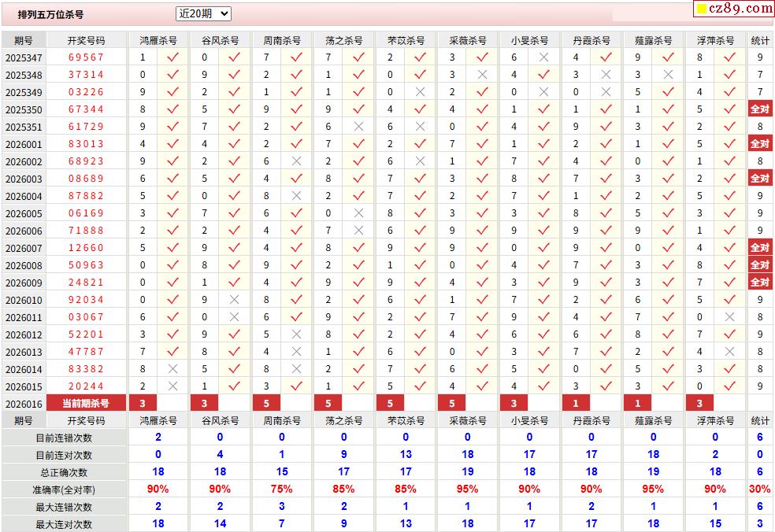The image size is (775, 532).
Task: Click the checkmark for 鸿雁杀号 in row 2025347
Action: [x=172, y=57]
